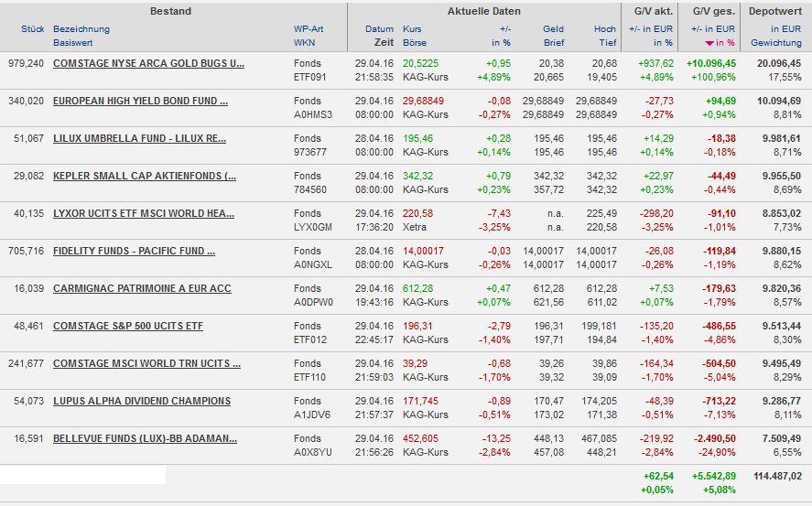Open BELLEVUE FUNDS (LUX)-BB ADAMANT link

coord(143,438)
